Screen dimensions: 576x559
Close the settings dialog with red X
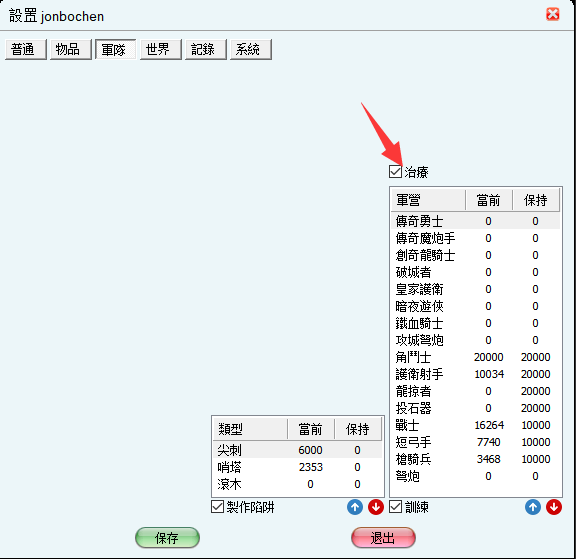[x=552, y=14]
